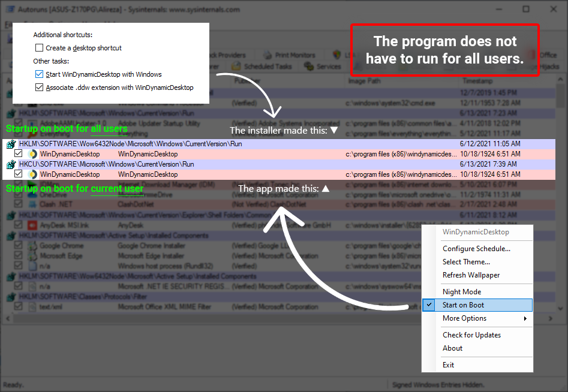Click the Microsoft Edge entry icon
The height and width of the screenshot is (392, 568).
[x=32, y=256]
